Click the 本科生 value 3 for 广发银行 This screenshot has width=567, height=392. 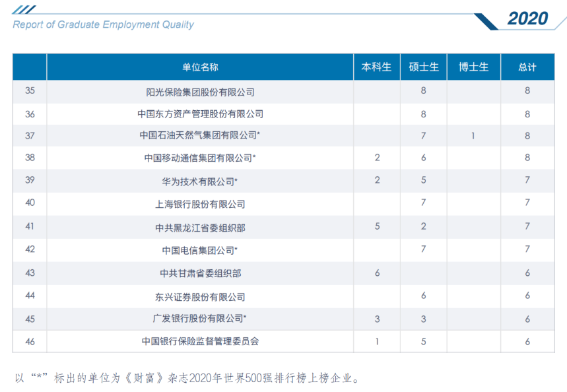tap(377, 319)
